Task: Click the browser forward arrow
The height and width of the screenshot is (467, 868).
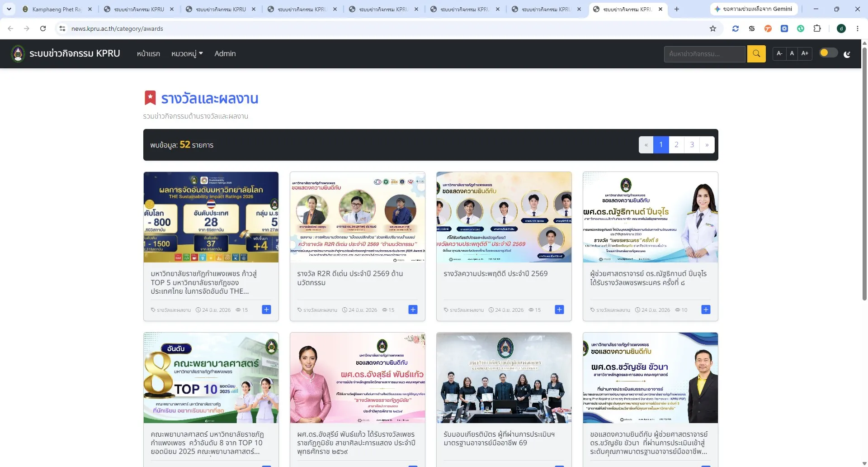Action: 27,29
